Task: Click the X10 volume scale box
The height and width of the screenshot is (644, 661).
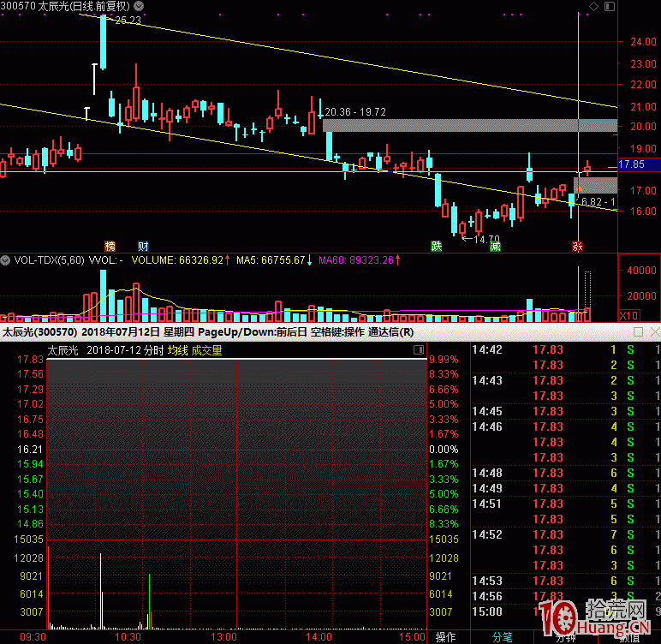Action: tap(629, 315)
